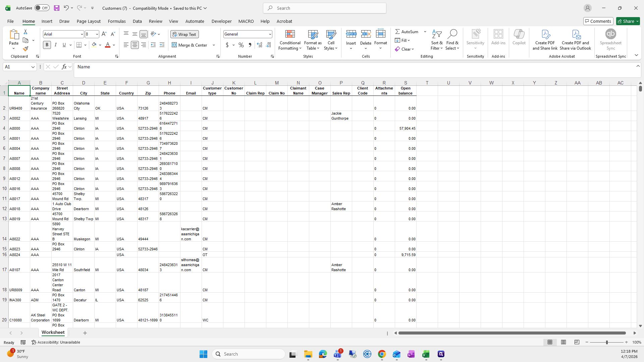Click the Search box in title bar
The height and width of the screenshot is (362, 644).
[325, 8]
